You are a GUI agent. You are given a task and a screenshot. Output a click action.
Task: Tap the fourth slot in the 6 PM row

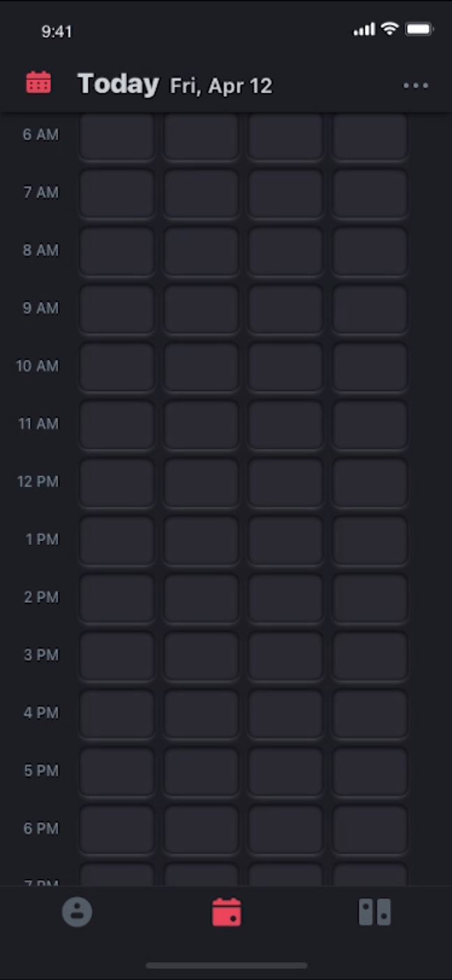tap(370, 829)
